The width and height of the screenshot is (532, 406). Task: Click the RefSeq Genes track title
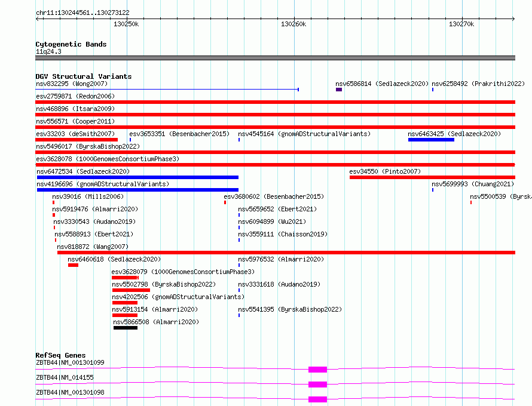tap(60, 355)
